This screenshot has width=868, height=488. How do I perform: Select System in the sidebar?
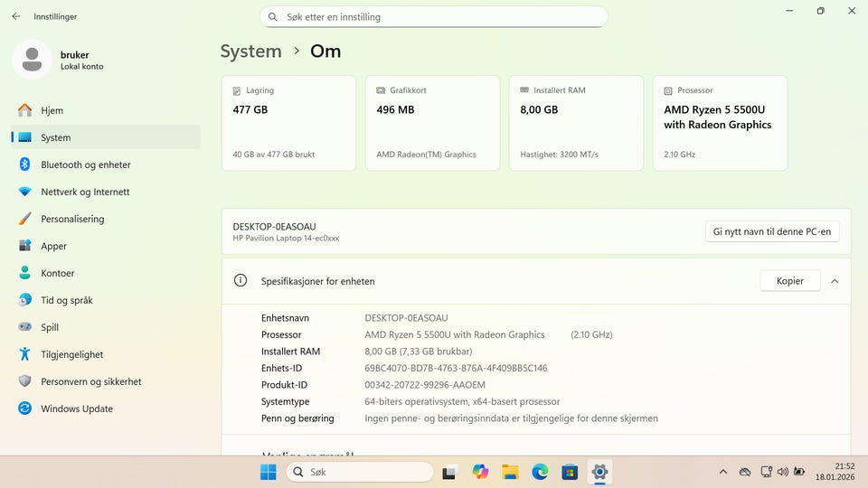point(105,137)
